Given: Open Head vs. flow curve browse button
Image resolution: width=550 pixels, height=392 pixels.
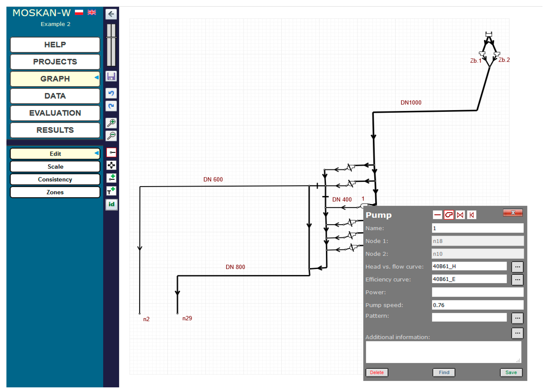Looking at the screenshot, I should 517,267.
